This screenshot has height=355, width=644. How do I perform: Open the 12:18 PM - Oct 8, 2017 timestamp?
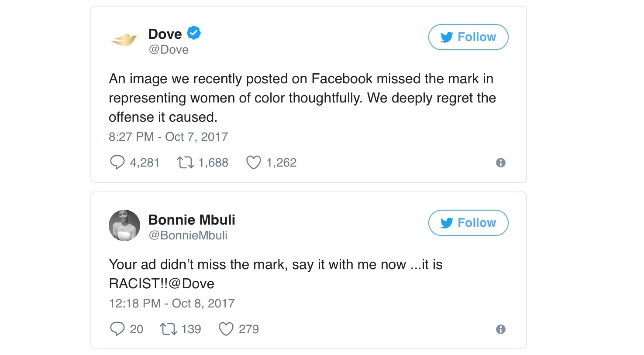pyautogui.click(x=172, y=304)
